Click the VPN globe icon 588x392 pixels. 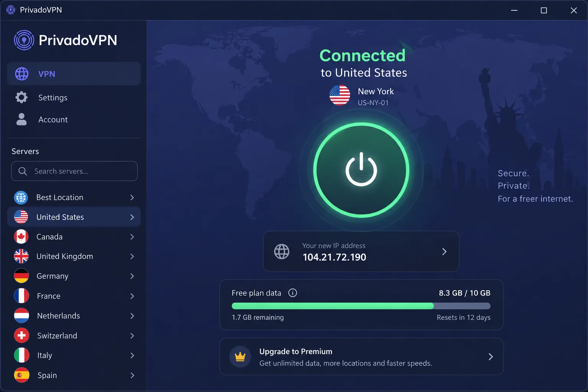(x=22, y=74)
